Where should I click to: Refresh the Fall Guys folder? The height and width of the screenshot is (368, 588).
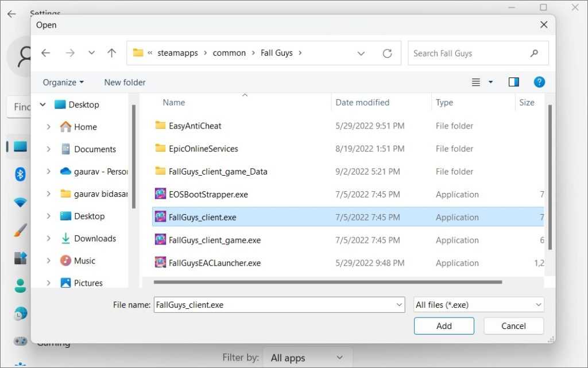(388, 53)
